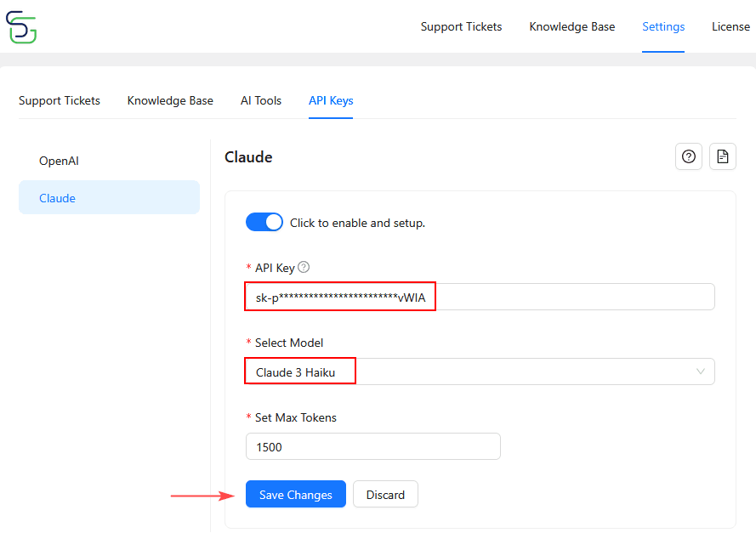Image resolution: width=756 pixels, height=550 pixels.
Task: Click the app logo in the header
Action: pos(21,27)
